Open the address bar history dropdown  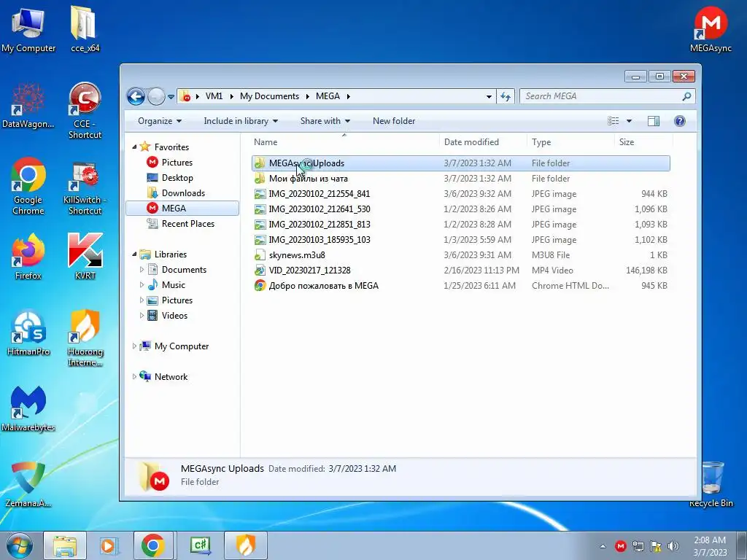pyautogui.click(x=489, y=97)
